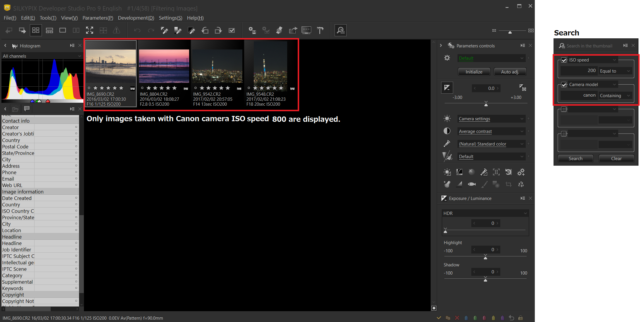Click the contrast half-circle icon

[x=447, y=131]
